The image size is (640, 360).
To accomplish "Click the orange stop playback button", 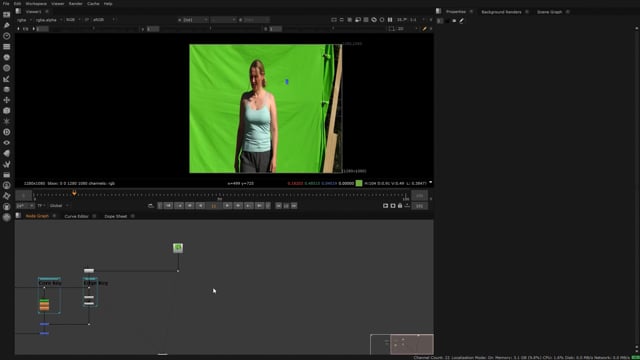I will click(x=214, y=206).
